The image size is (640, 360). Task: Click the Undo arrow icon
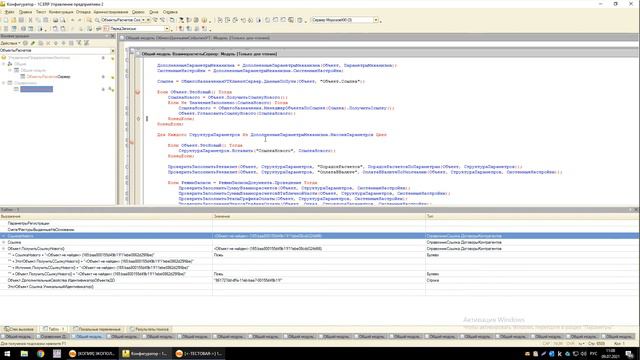coord(72,20)
